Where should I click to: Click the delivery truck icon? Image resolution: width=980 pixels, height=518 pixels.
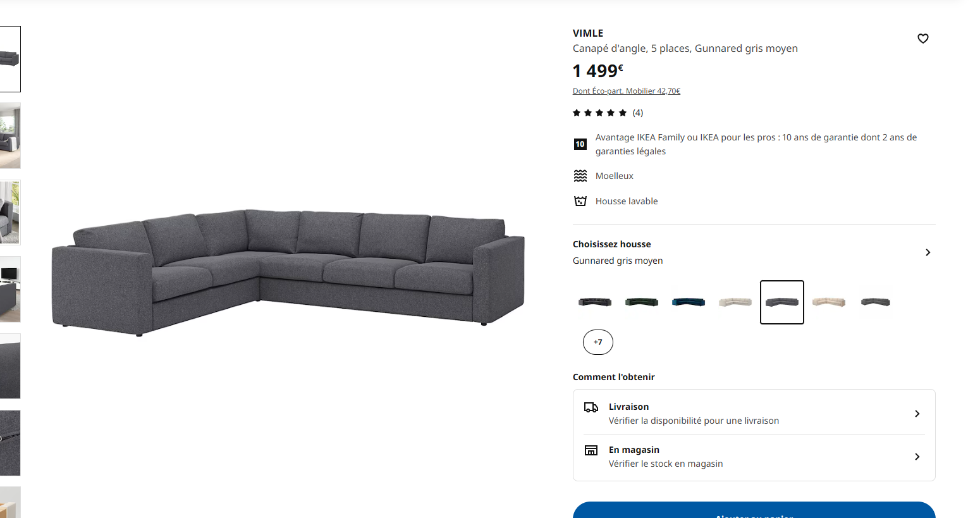pyautogui.click(x=591, y=407)
